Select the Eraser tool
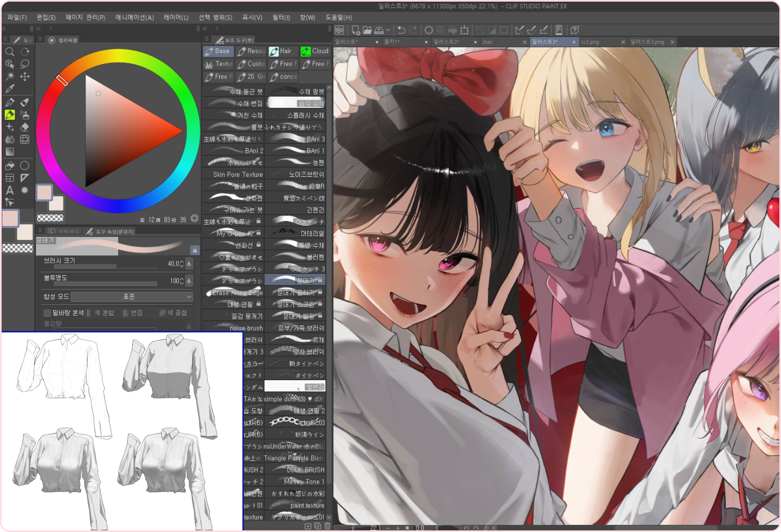781x532 pixels. point(25,127)
